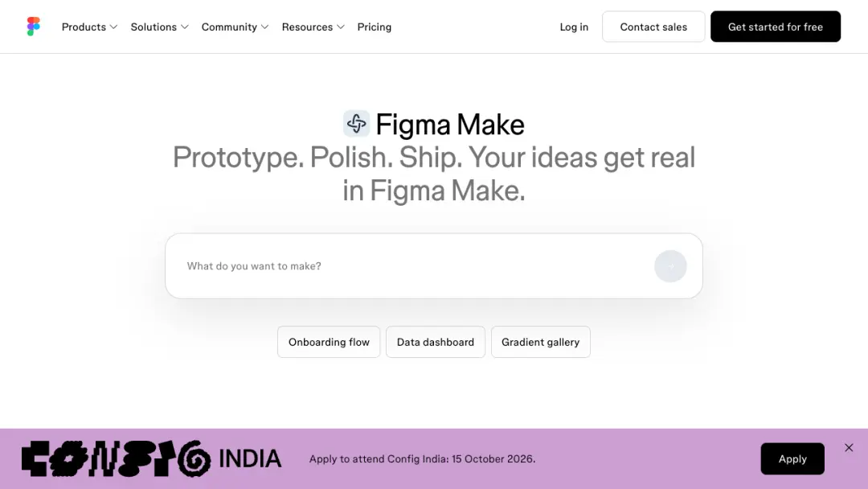Open the Pricing page
Screen dimensions: 868x489
pos(375,27)
